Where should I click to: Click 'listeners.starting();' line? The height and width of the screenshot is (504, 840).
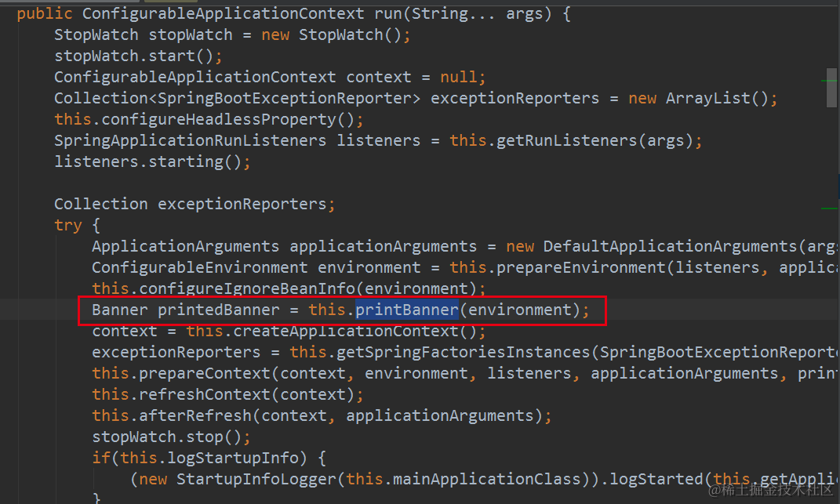151,161
